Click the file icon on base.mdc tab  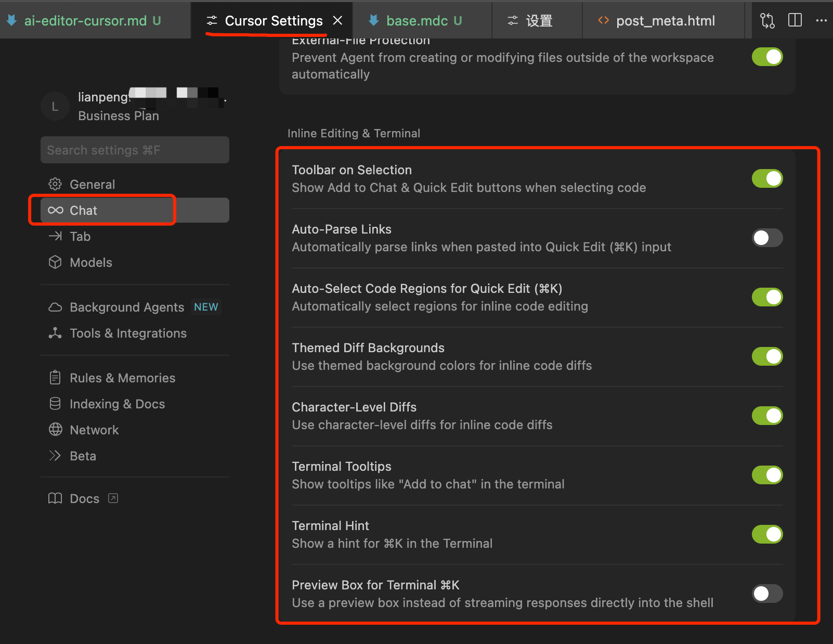click(x=373, y=20)
